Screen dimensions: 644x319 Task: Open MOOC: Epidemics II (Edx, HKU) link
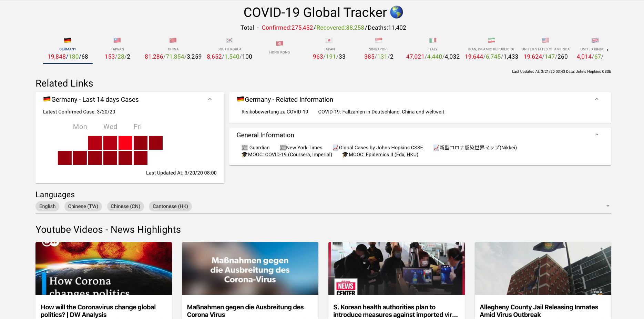point(380,154)
